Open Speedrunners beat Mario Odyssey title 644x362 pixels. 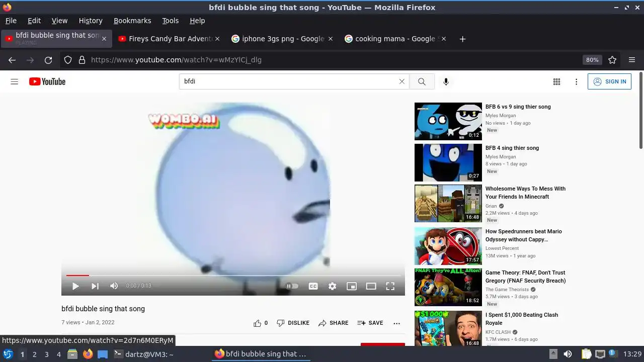tap(523, 235)
